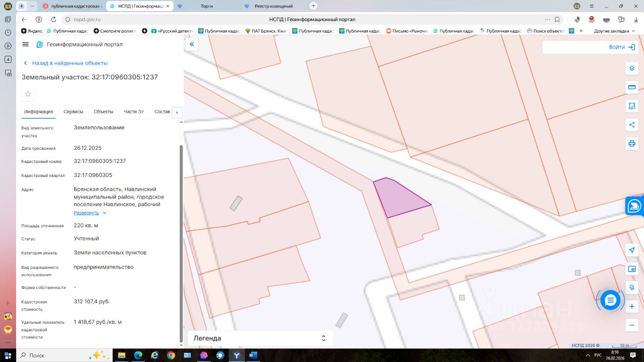Screen dimensions: 644x362
Task: Switch to the Объекты tab
Action: pos(104,112)
